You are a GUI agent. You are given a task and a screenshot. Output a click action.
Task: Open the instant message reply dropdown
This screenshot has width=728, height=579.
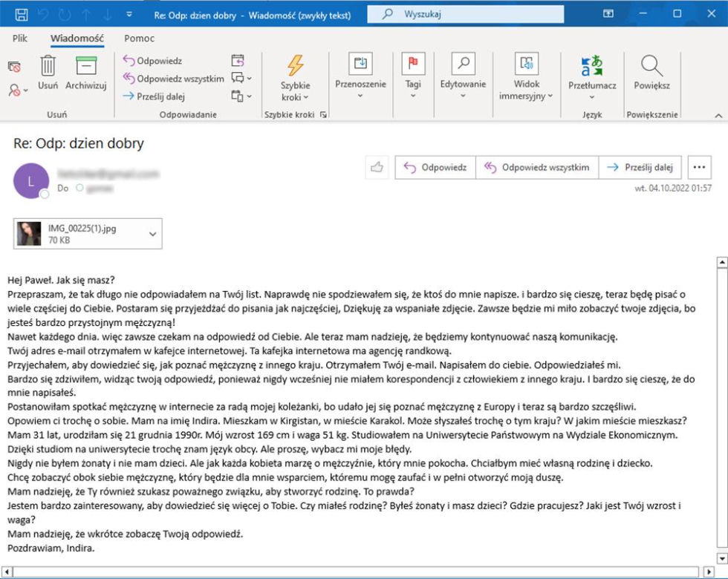click(241, 78)
